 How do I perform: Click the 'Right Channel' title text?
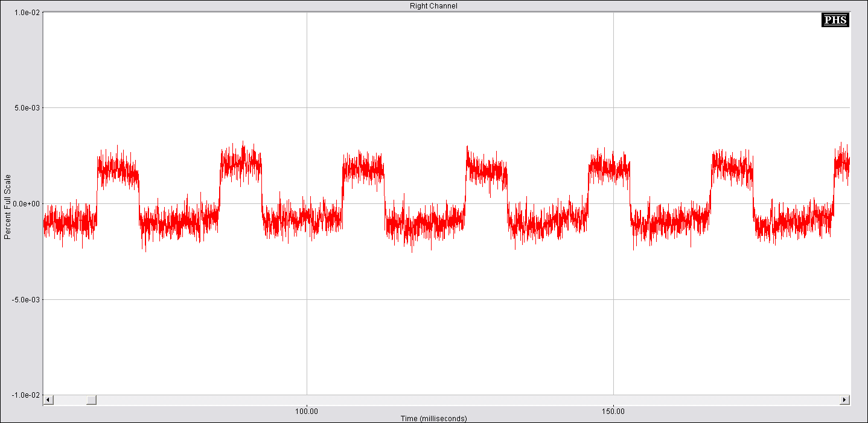(x=433, y=6)
